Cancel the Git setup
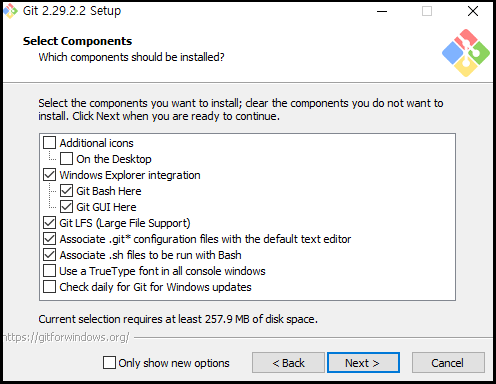 coord(448,363)
